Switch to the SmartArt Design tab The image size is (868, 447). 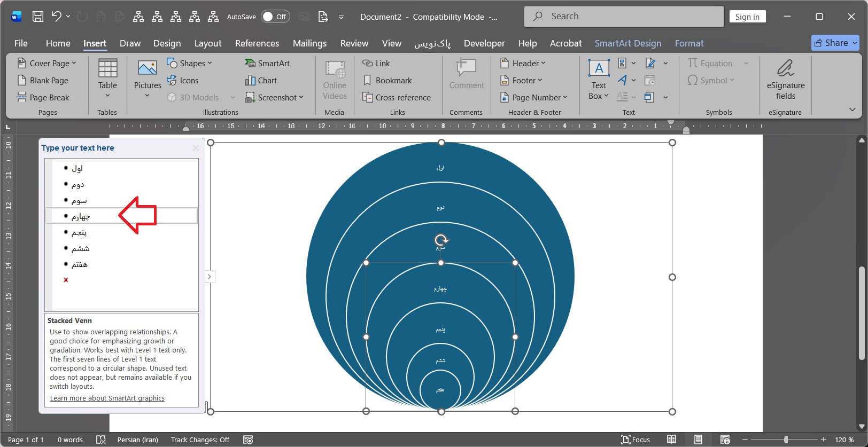[x=627, y=43]
